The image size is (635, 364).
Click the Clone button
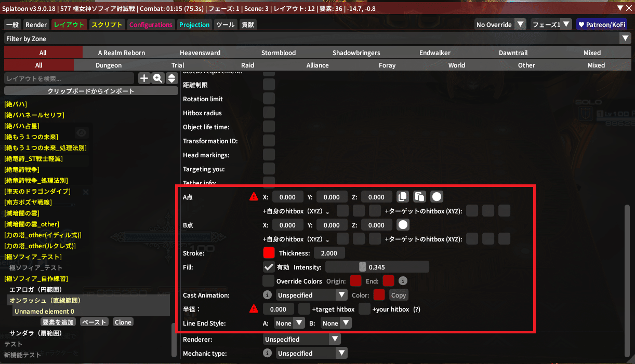pos(123,322)
